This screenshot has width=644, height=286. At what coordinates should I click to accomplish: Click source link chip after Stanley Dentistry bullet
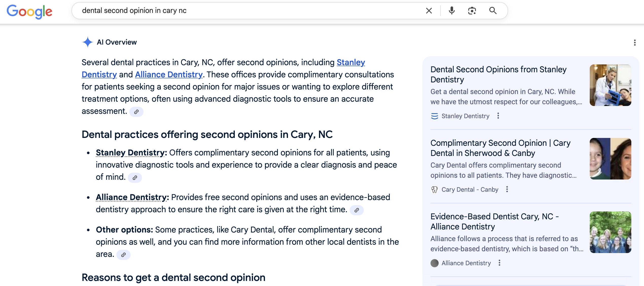(135, 178)
